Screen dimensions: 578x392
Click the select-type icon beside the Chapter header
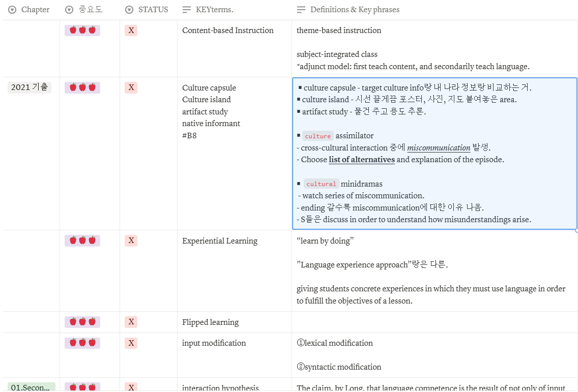[12, 10]
